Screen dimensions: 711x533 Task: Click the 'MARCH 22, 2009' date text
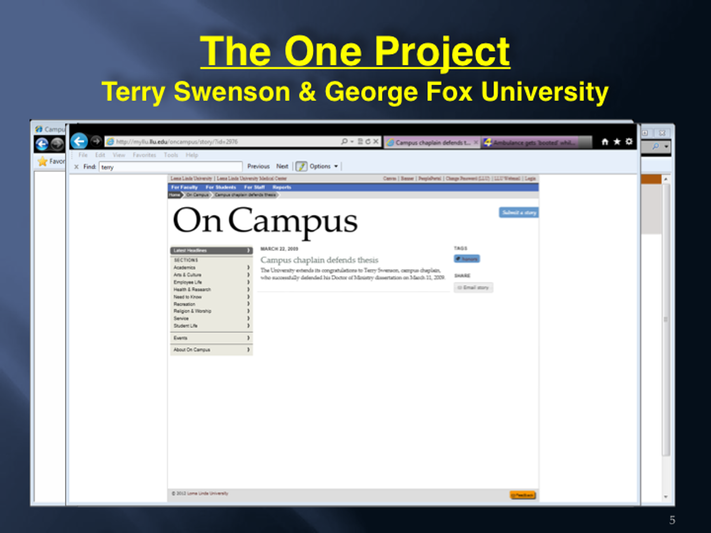[x=279, y=249]
